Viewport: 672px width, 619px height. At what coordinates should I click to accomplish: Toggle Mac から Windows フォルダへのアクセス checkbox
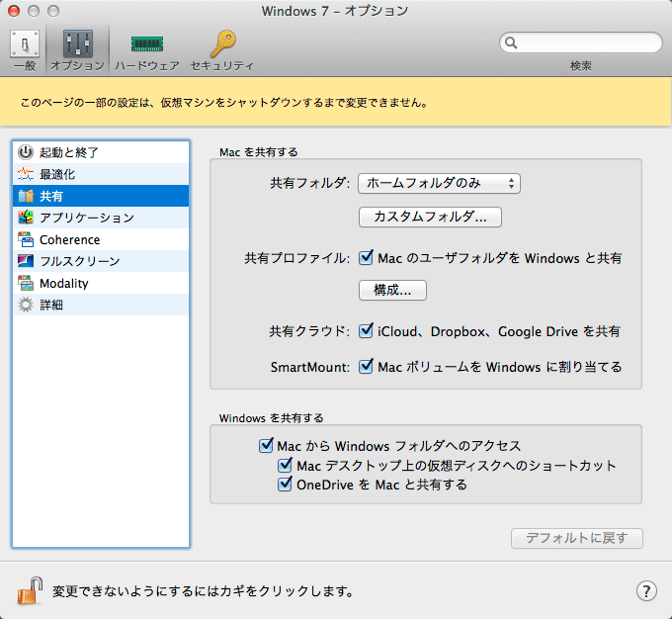pyautogui.click(x=266, y=445)
